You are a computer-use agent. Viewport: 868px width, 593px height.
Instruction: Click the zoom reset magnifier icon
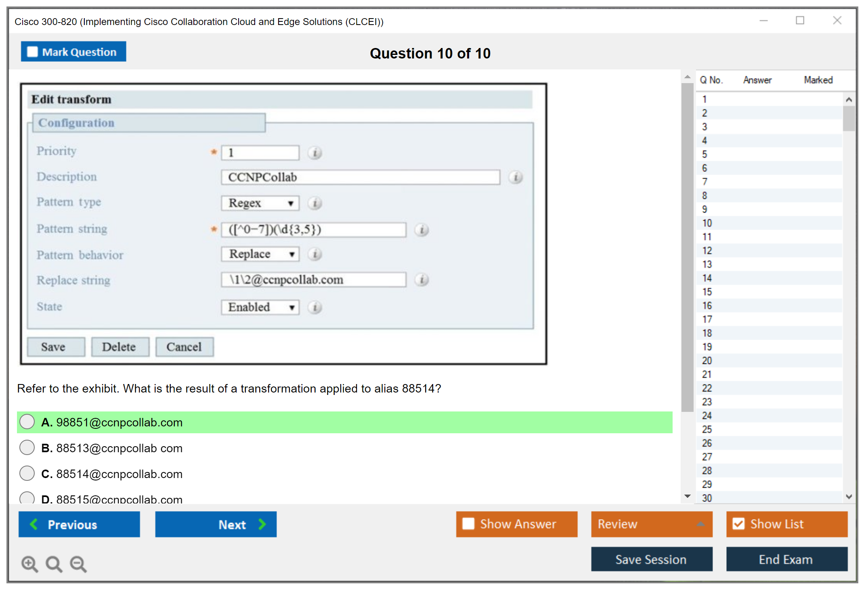click(54, 564)
